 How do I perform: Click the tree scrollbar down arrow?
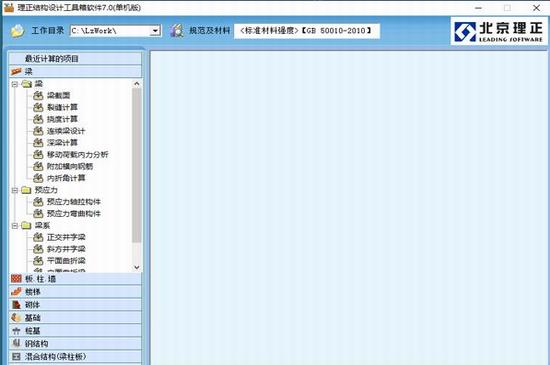137,268
